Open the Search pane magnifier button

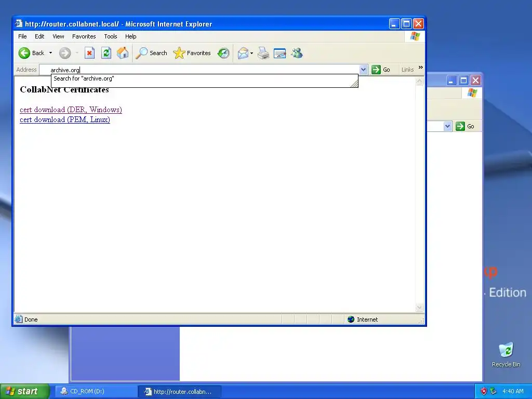point(151,53)
